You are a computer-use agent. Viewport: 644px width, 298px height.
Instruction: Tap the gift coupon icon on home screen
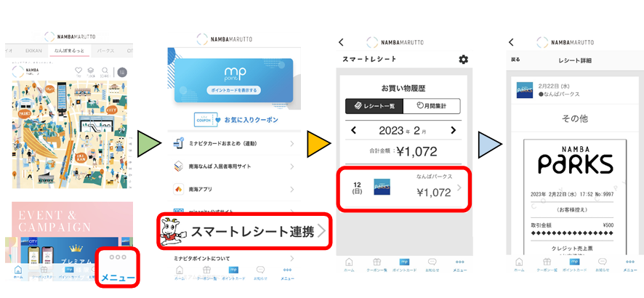coord(44,270)
